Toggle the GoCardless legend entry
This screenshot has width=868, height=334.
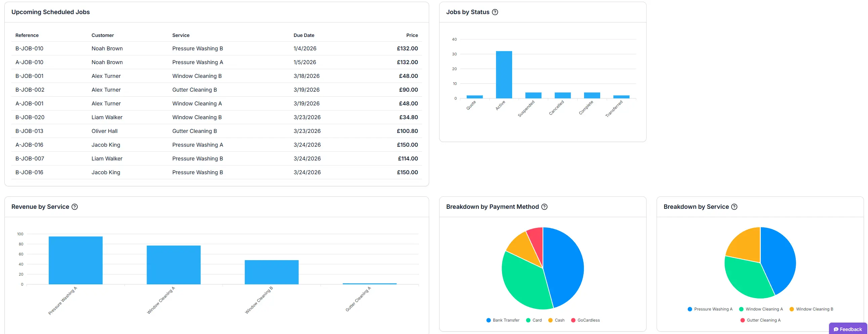click(x=587, y=320)
